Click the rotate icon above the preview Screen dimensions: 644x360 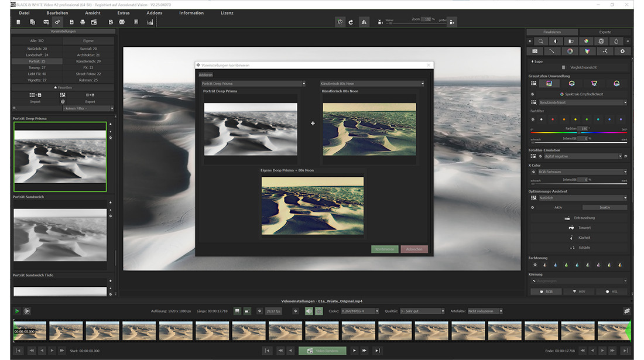[351, 22]
